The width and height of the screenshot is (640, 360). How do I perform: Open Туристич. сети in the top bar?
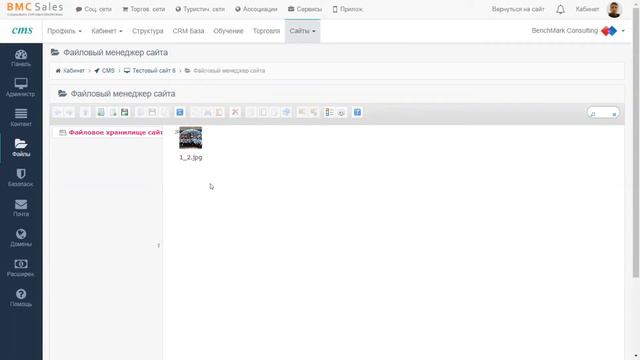(200, 9)
